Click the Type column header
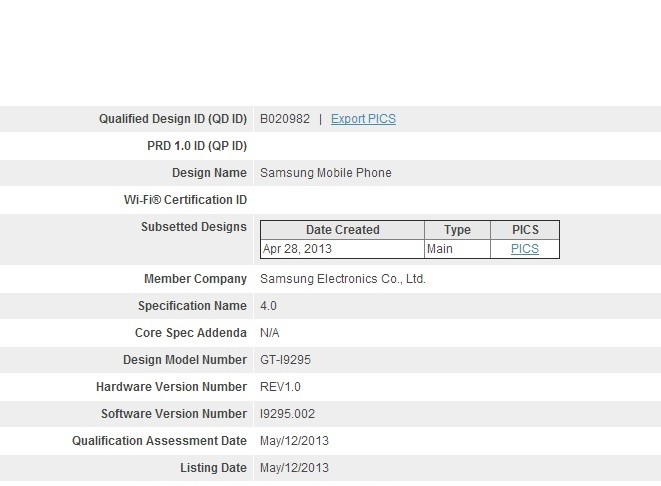The height and width of the screenshot is (486, 661). [x=457, y=230]
